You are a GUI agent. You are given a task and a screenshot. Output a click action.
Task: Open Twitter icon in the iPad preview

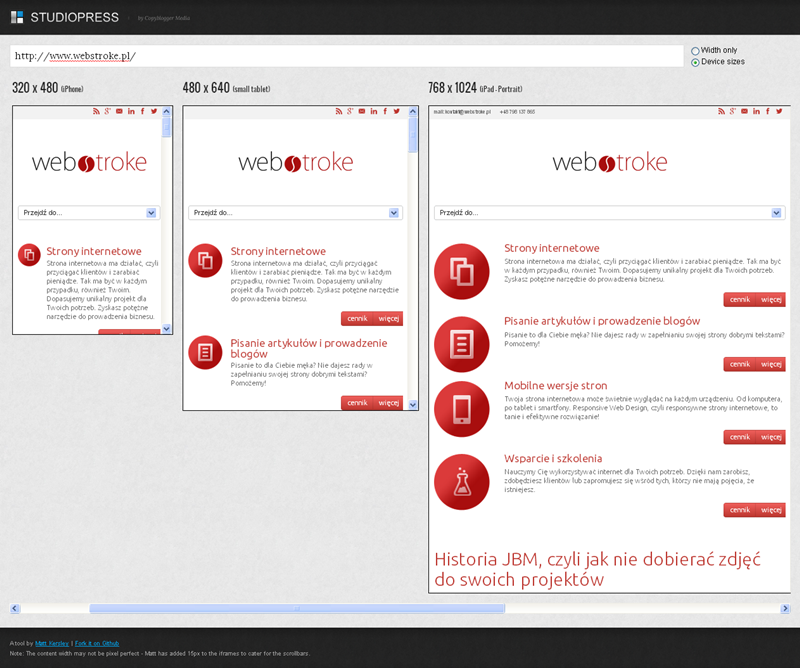[x=777, y=111]
